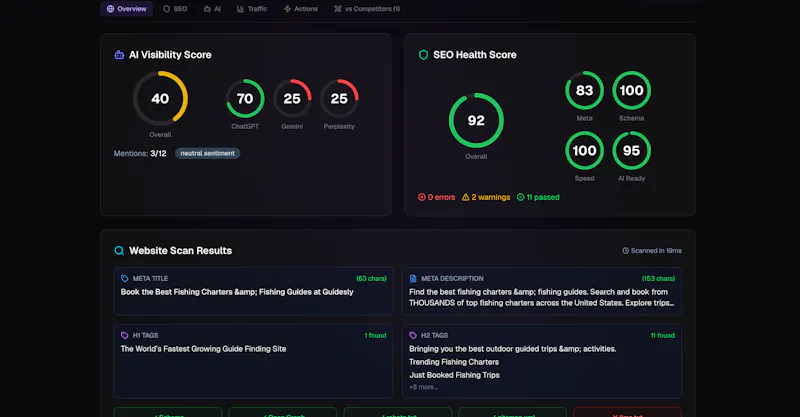This screenshot has width=800, height=417.
Task: Click the tag icon next to H2 TAGS
Action: [413, 335]
